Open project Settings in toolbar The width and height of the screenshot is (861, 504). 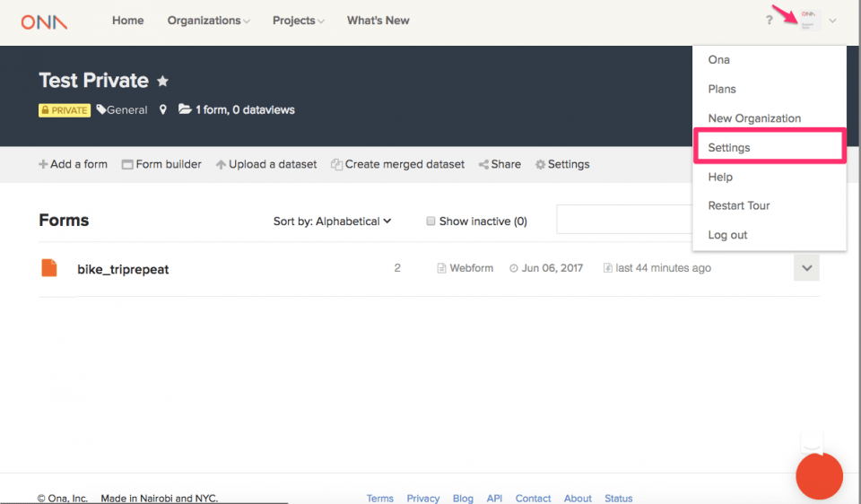click(x=562, y=164)
